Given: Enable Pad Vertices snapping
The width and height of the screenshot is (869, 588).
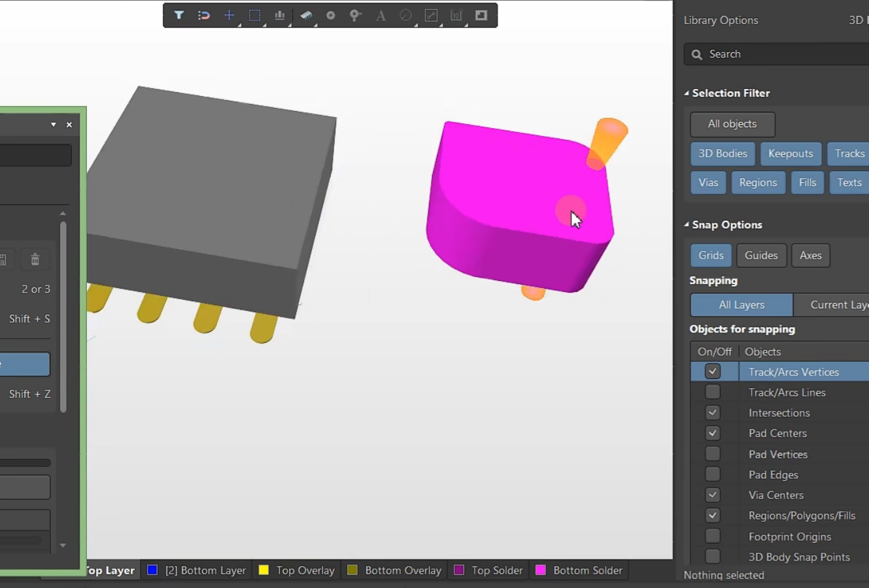Looking at the screenshot, I should click(712, 453).
